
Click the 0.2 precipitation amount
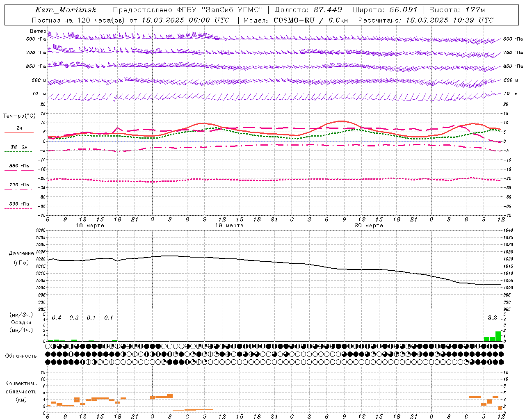coord(74,318)
